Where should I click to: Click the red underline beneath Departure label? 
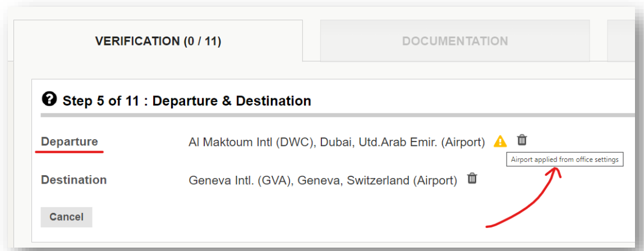[x=70, y=152]
